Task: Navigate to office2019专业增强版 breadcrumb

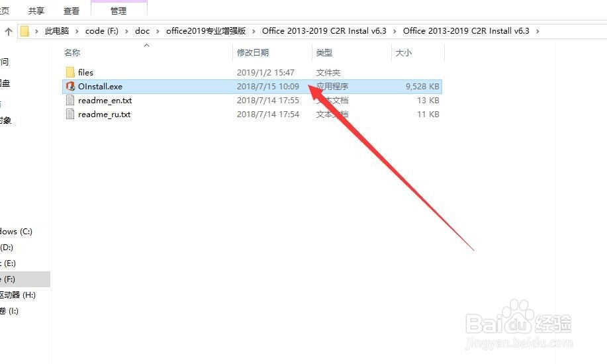Action: [x=206, y=31]
